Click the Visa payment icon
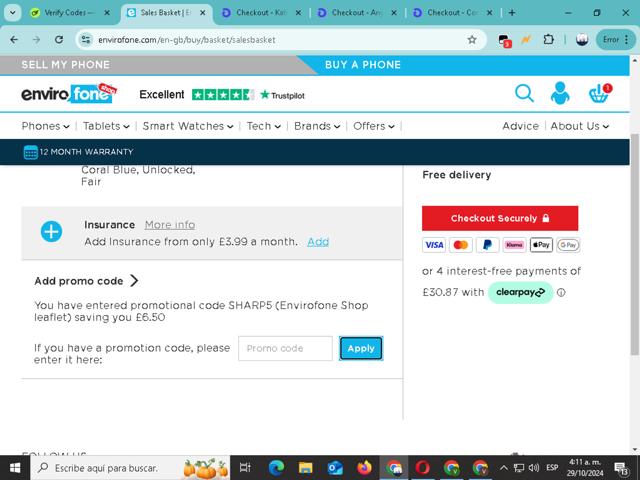This screenshot has width=640, height=480. click(x=434, y=245)
